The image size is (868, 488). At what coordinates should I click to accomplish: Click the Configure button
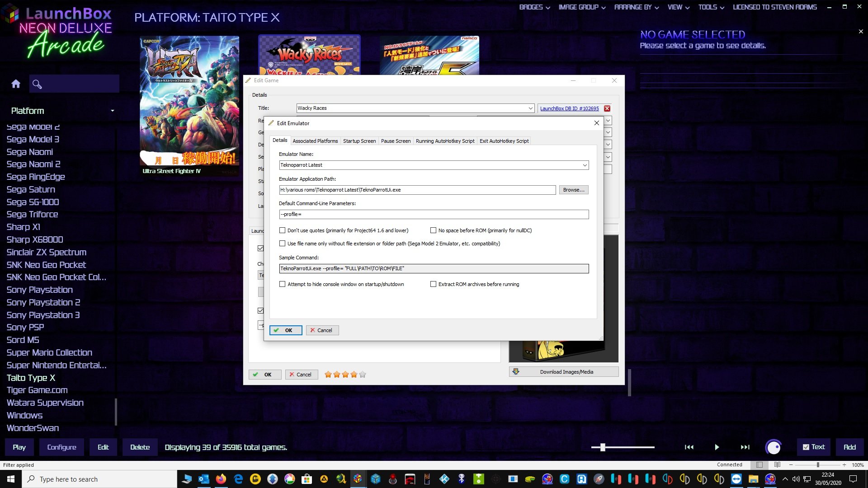[62, 447]
